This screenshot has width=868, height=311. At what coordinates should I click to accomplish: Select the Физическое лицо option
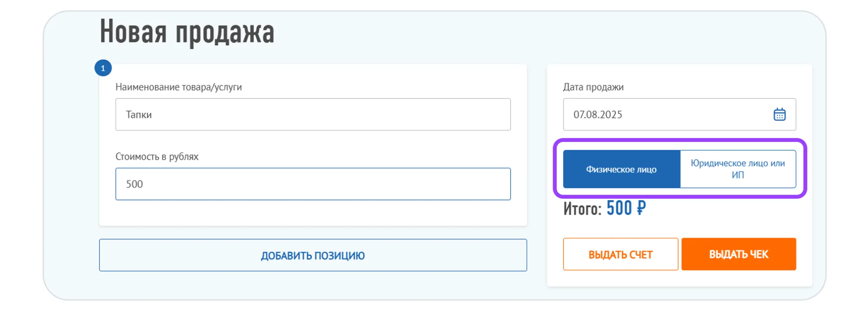621,169
